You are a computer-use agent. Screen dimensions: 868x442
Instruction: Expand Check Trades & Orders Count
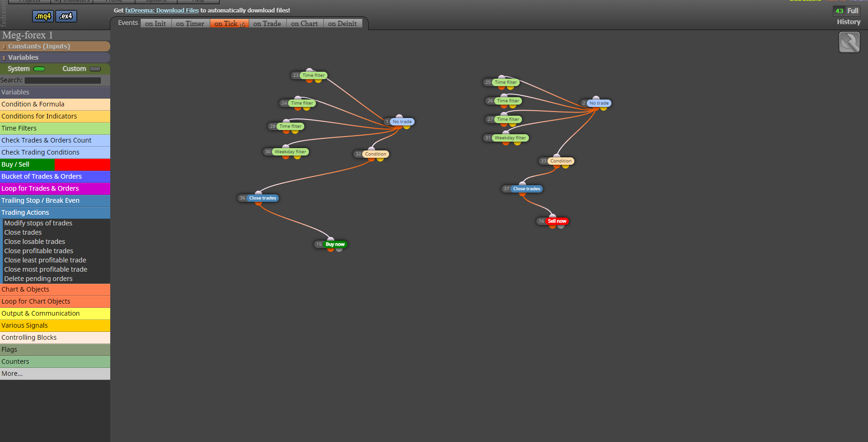(55, 140)
